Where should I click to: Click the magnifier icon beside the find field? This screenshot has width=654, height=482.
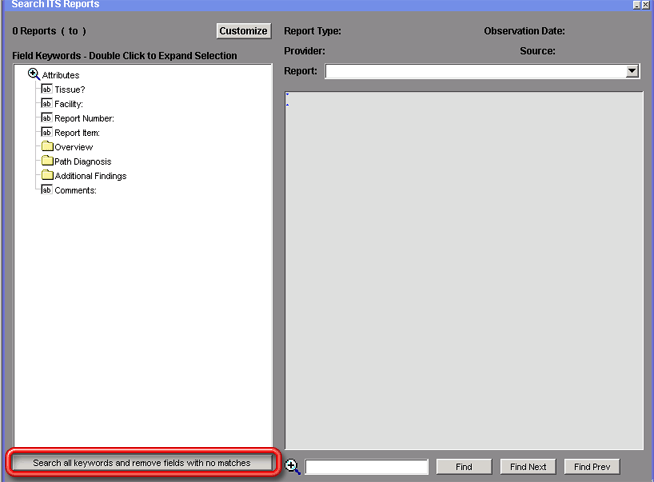[292, 467]
